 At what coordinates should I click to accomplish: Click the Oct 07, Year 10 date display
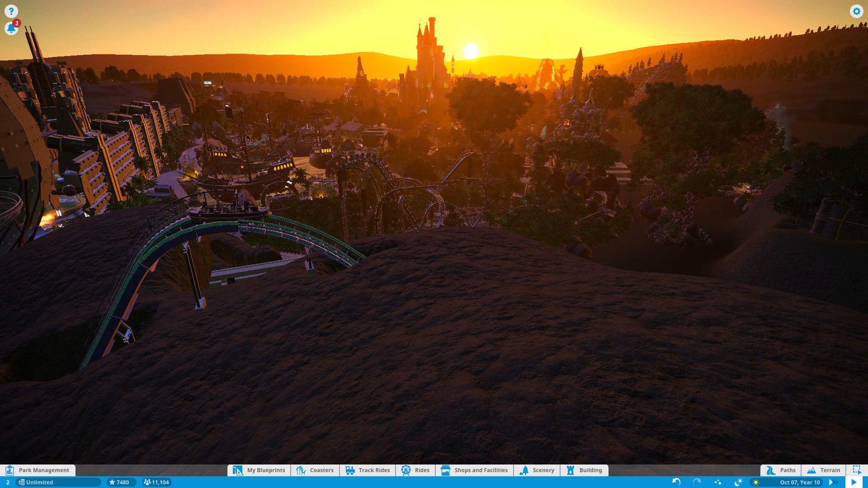(x=800, y=482)
